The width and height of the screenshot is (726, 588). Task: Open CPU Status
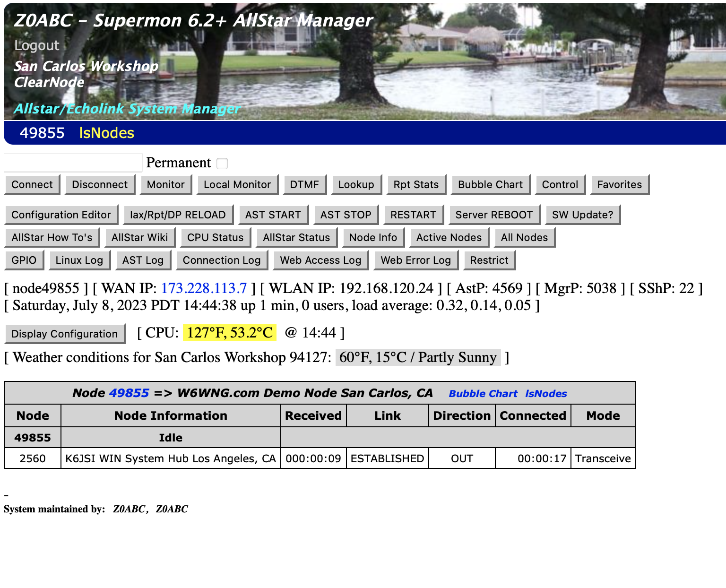pos(215,238)
